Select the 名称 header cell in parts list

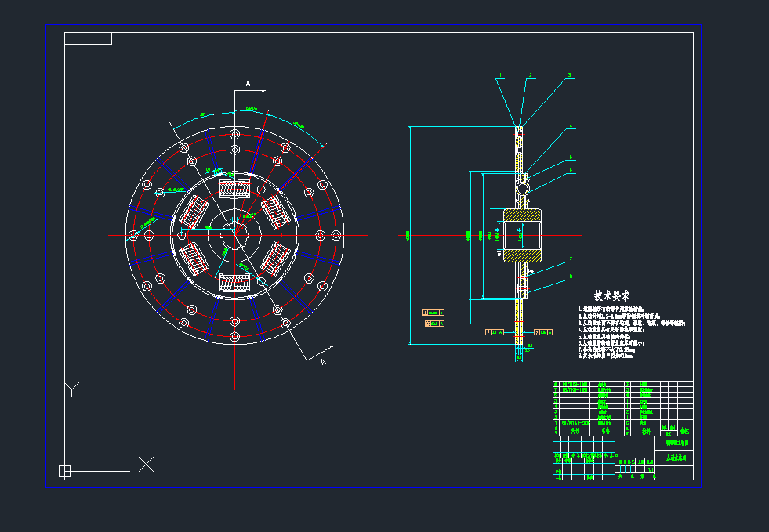coord(605,431)
